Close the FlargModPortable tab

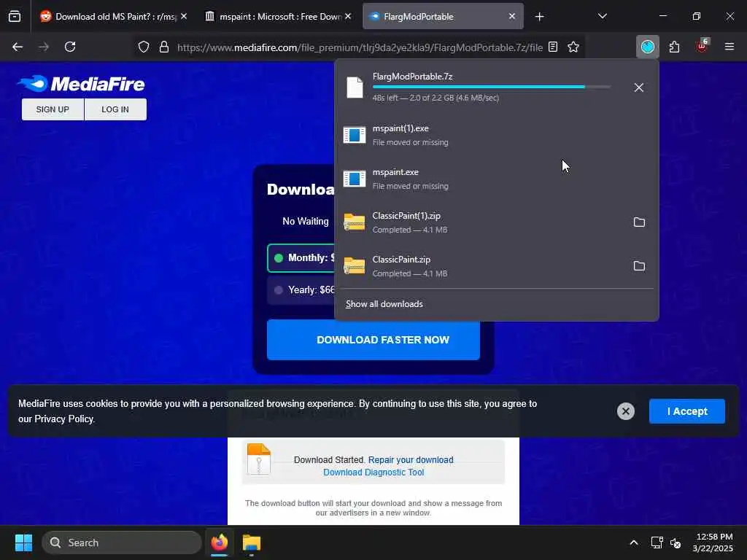click(511, 16)
